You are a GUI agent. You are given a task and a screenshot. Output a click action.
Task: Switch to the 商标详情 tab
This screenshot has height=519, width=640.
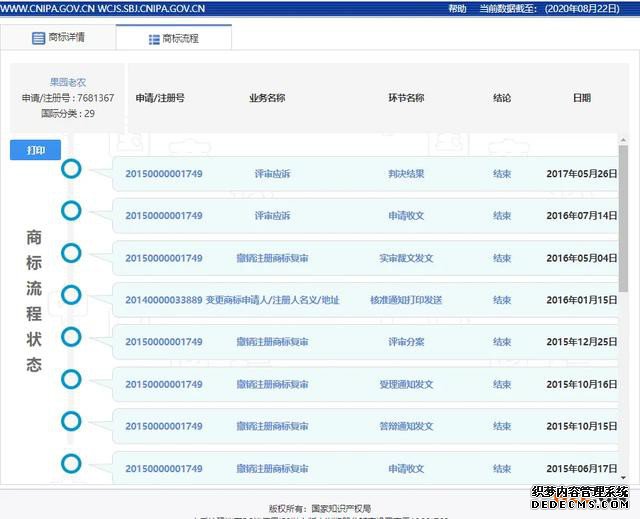(58, 38)
